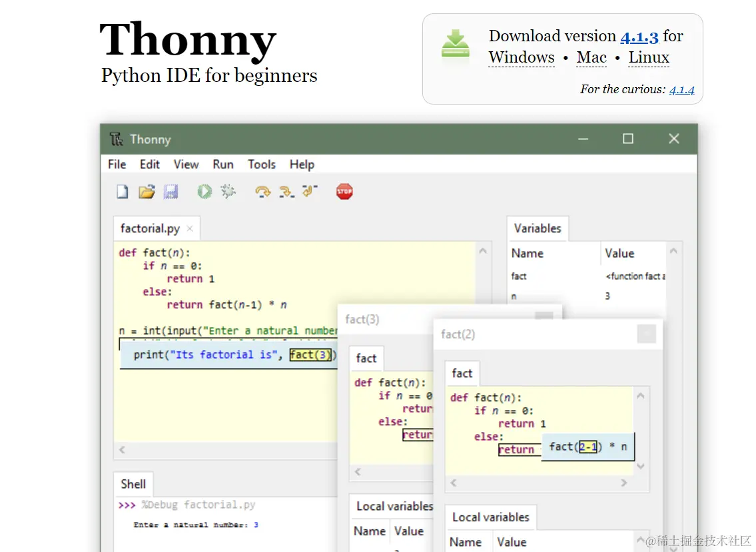Click the Step out arrow icon
The image size is (756, 552).
coord(310,191)
